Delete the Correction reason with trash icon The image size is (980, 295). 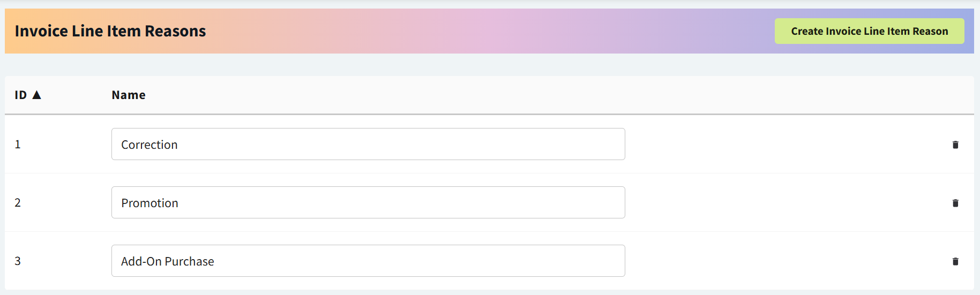point(955,145)
